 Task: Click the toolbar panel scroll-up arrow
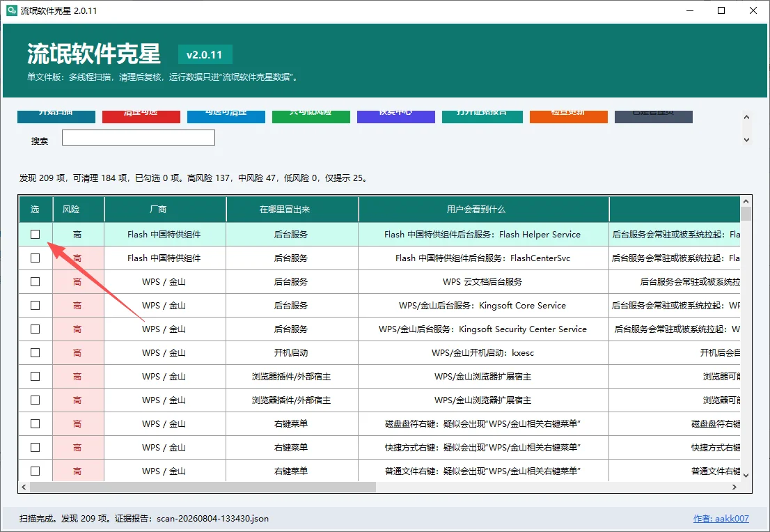click(746, 118)
